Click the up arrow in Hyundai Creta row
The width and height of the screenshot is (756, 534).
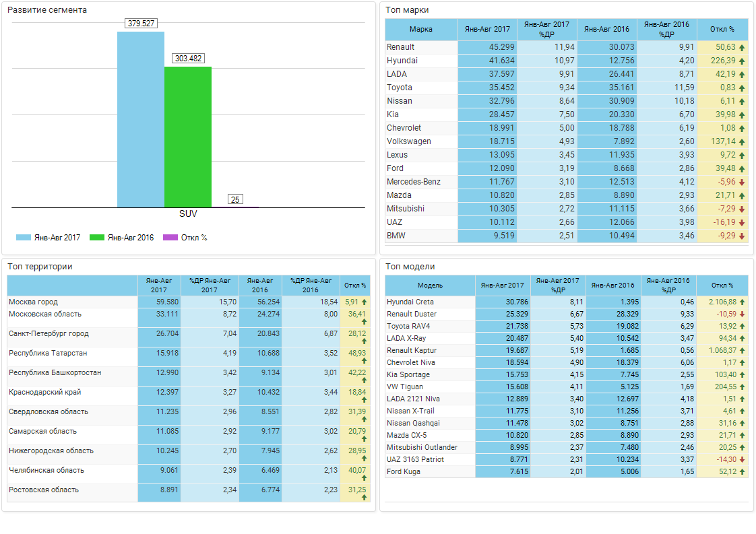point(742,302)
